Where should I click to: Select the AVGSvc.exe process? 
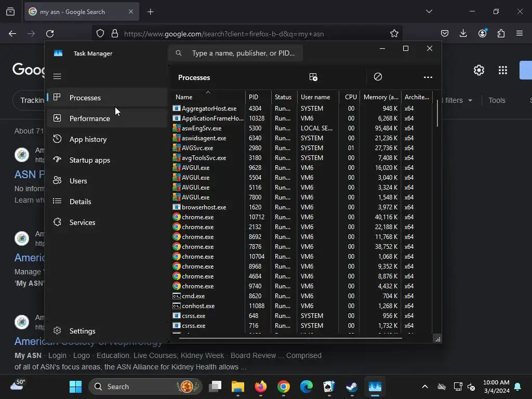coord(302,148)
